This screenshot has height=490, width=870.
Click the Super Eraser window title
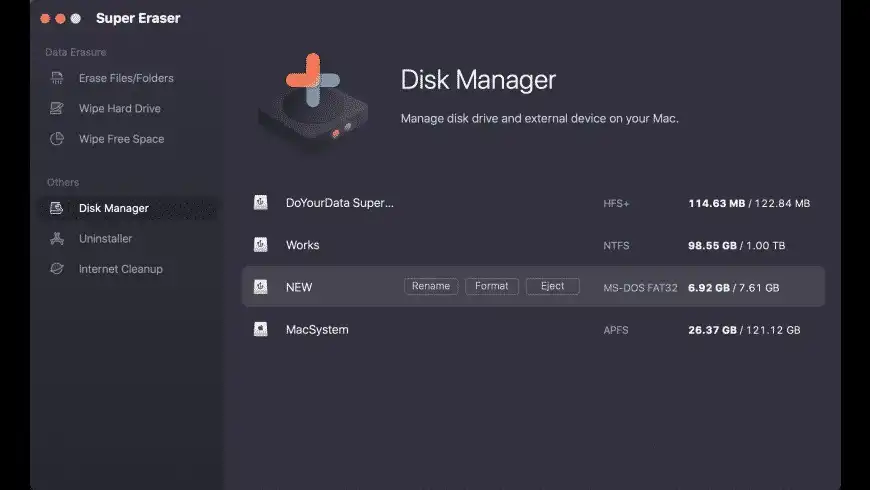pyautogui.click(x=138, y=18)
